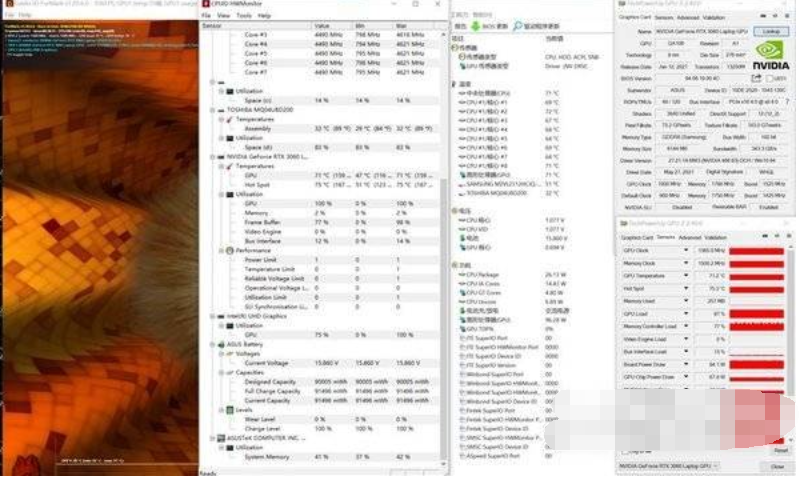Click the NVIDIA logo in GPU-Z
Viewport: 801px width, 480px height.
pos(770,56)
